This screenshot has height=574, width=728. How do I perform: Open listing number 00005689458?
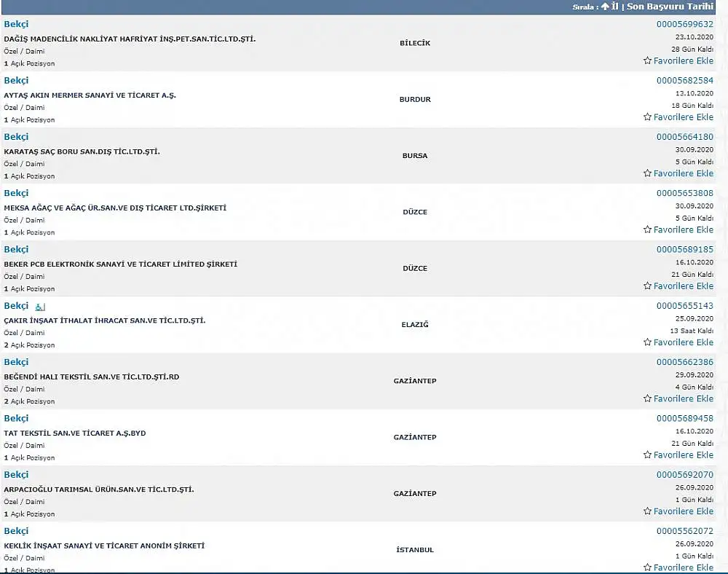[685, 418]
